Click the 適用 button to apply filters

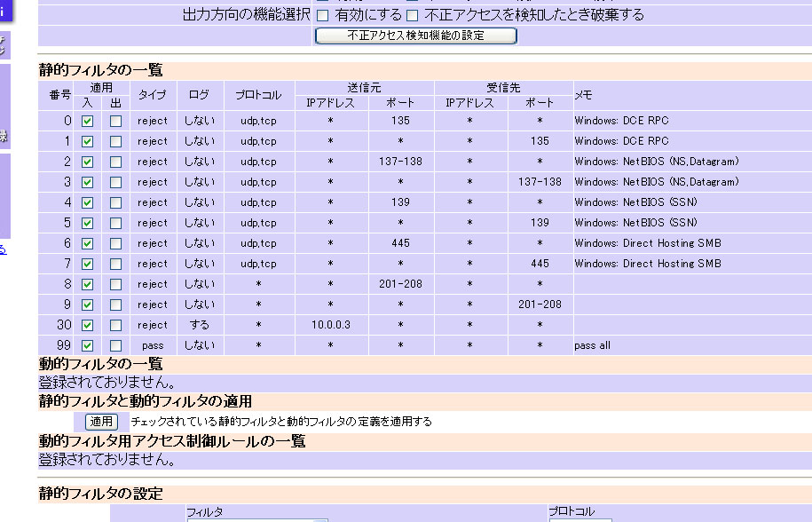coord(101,421)
